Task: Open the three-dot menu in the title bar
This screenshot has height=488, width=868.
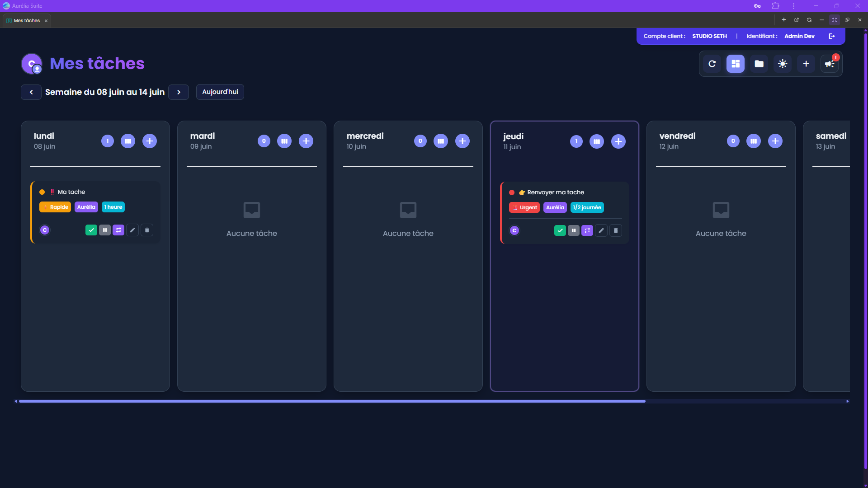Action: click(x=793, y=6)
